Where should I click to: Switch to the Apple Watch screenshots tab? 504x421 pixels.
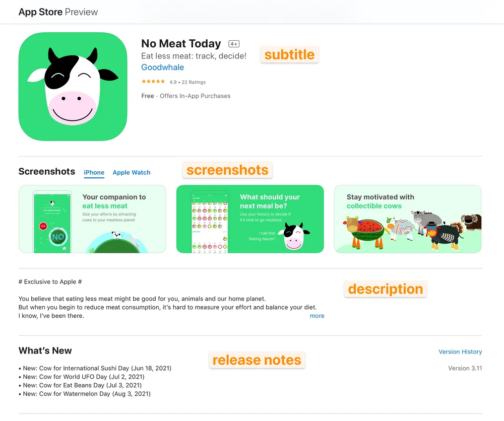point(132,172)
